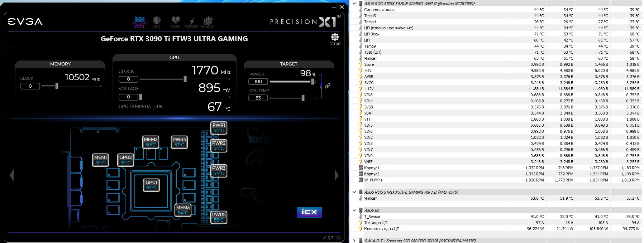Minimize the Precision X1 window
The image size is (644, 243).
coord(334,7)
